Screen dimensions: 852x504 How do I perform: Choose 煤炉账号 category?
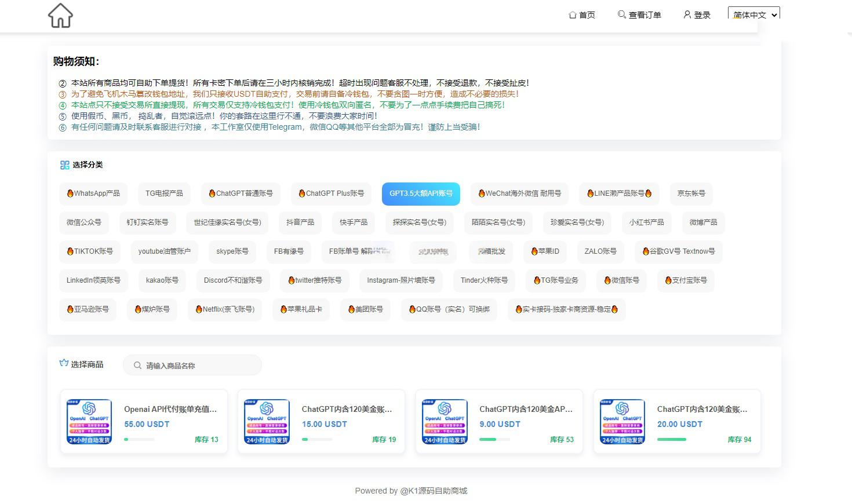pyautogui.click(x=152, y=309)
